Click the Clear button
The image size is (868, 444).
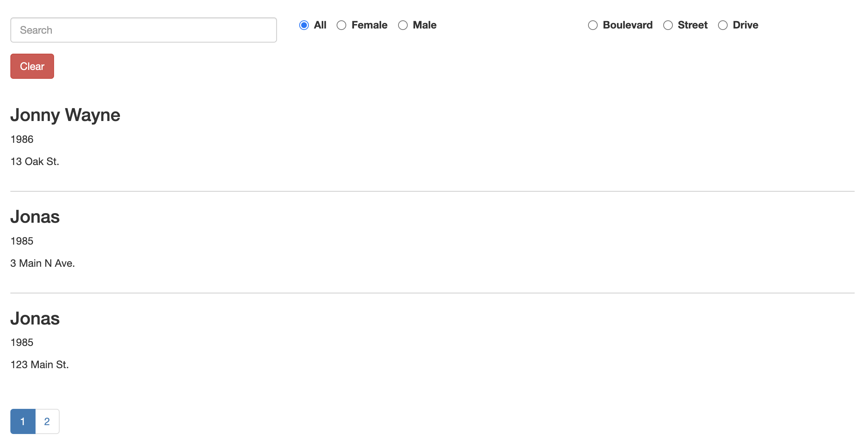tap(32, 66)
